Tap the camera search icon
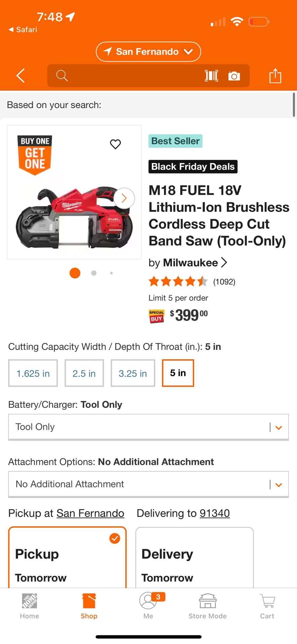The width and height of the screenshot is (297, 644). pos(234,76)
